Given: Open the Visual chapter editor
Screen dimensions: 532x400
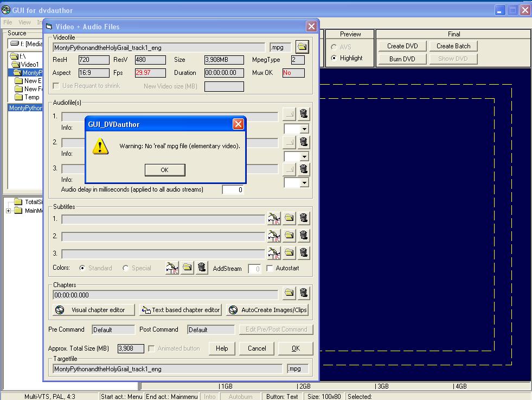Looking at the screenshot, I should pos(94,310).
